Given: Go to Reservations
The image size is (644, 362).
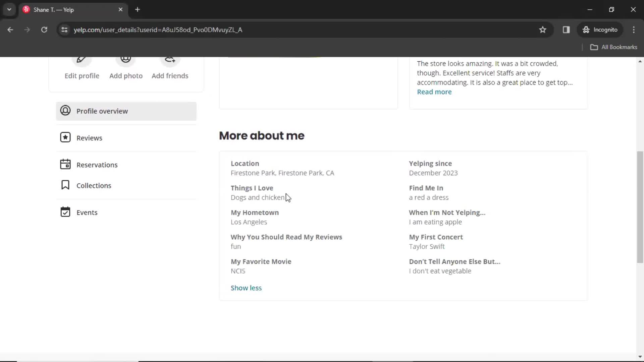Looking at the screenshot, I should pyautogui.click(x=126, y=165).
